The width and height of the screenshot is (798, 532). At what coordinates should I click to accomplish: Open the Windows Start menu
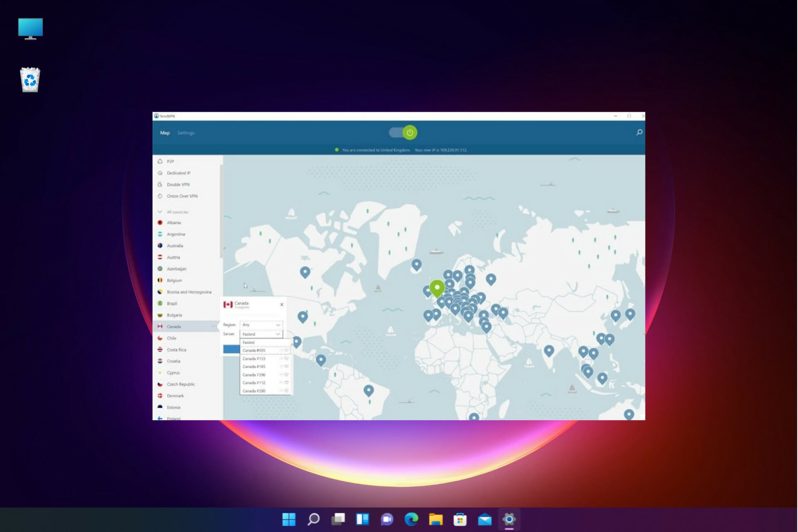click(289, 519)
